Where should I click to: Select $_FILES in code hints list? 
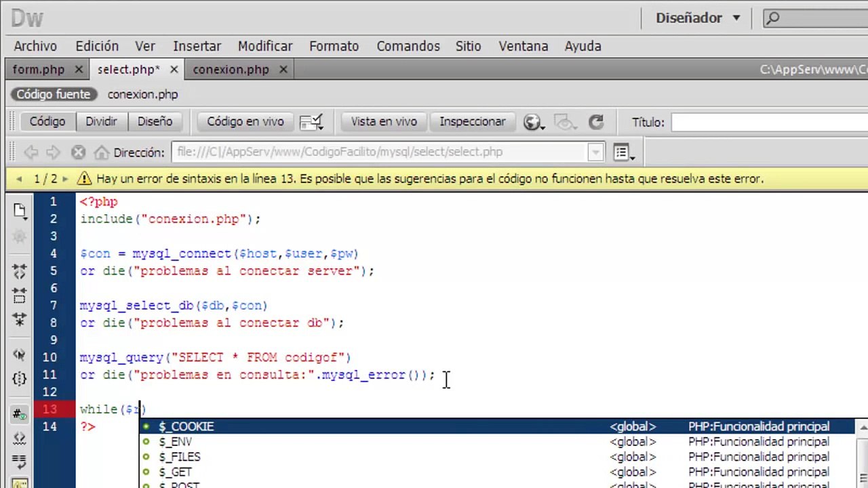pos(498,457)
